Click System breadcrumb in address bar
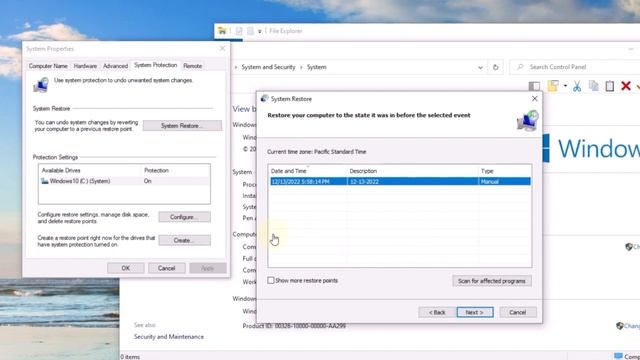The width and height of the screenshot is (640, 360). [316, 67]
